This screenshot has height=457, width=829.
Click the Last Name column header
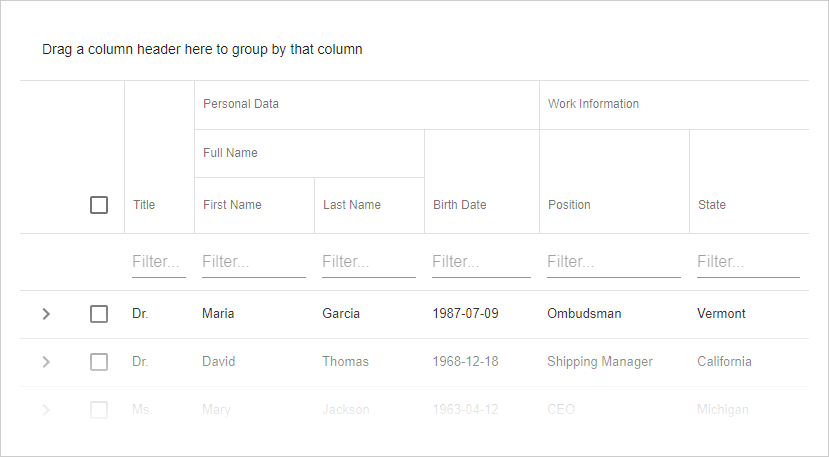point(352,205)
